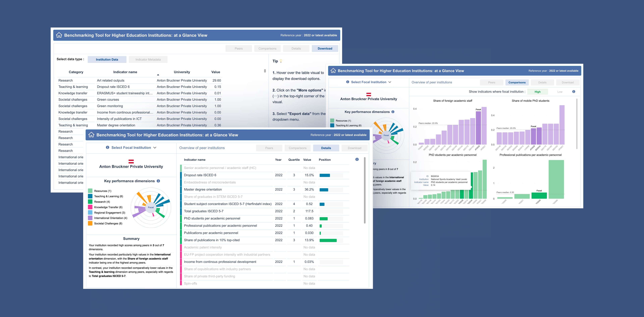Sort table by Indicator name arrow
This screenshot has width=644, height=317.
pyautogui.click(x=158, y=75)
